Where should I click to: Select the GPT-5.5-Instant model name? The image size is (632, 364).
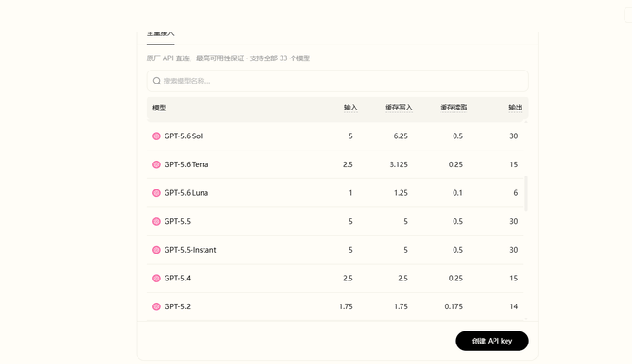[190, 250]
